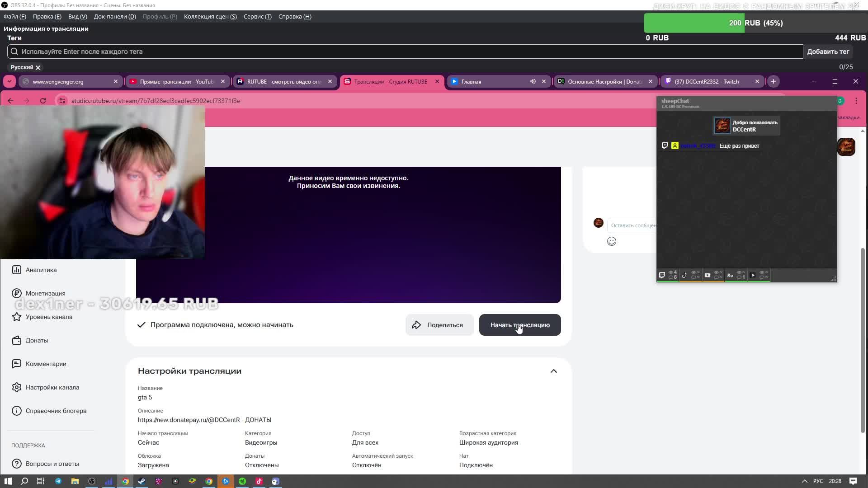Mute the Главная tab audio
The image size is (868, 488).
click(533, 81)
